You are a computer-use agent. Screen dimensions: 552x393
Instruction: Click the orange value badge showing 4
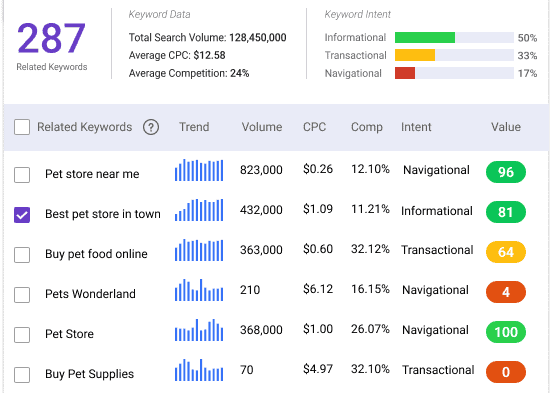(506, 292)
